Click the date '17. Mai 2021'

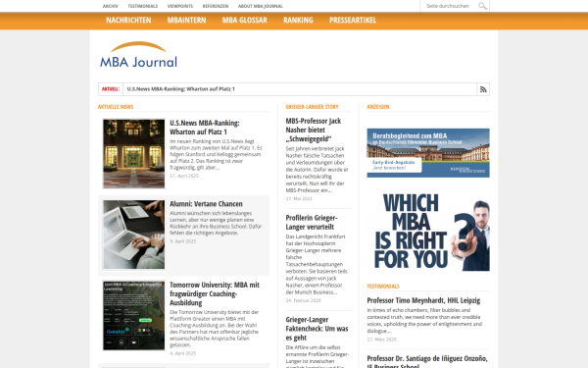click(299, 198)
